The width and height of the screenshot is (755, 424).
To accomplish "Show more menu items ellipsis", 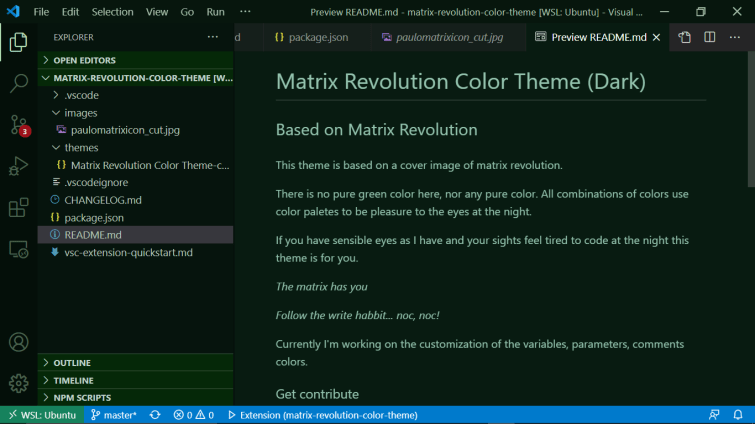I will point(245,12).
